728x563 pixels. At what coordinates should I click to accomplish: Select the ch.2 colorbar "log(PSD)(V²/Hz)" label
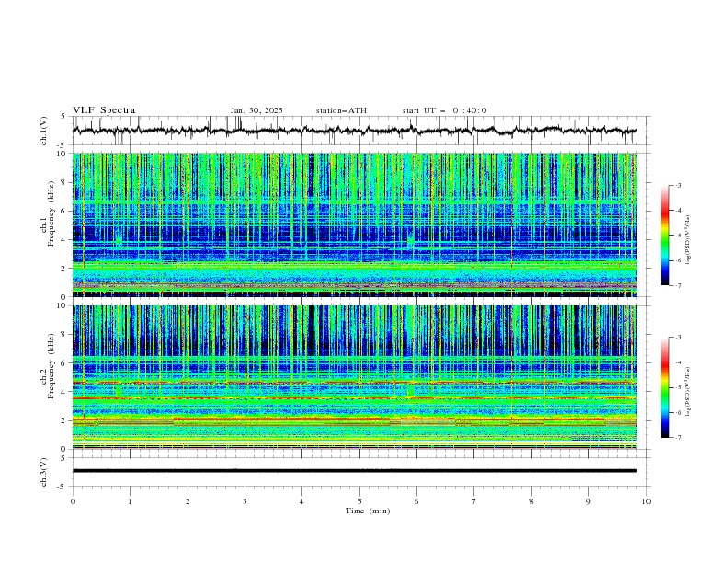pos(688,392)
